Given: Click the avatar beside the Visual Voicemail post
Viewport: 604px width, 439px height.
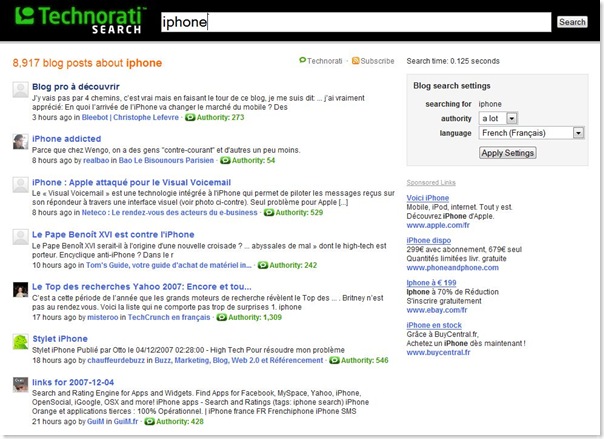Looking at the screenshot, I should click(x=20, y=185).
